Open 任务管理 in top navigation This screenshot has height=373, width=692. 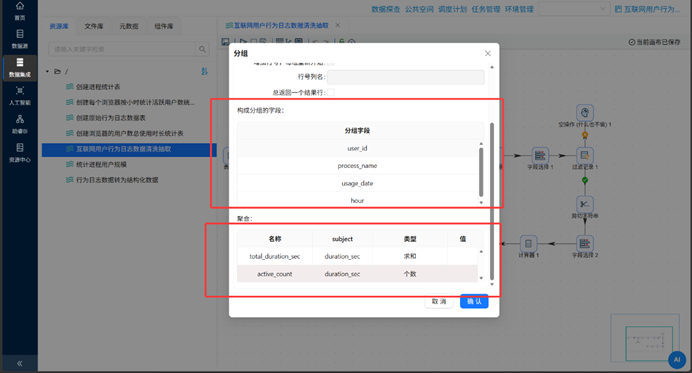486,9
